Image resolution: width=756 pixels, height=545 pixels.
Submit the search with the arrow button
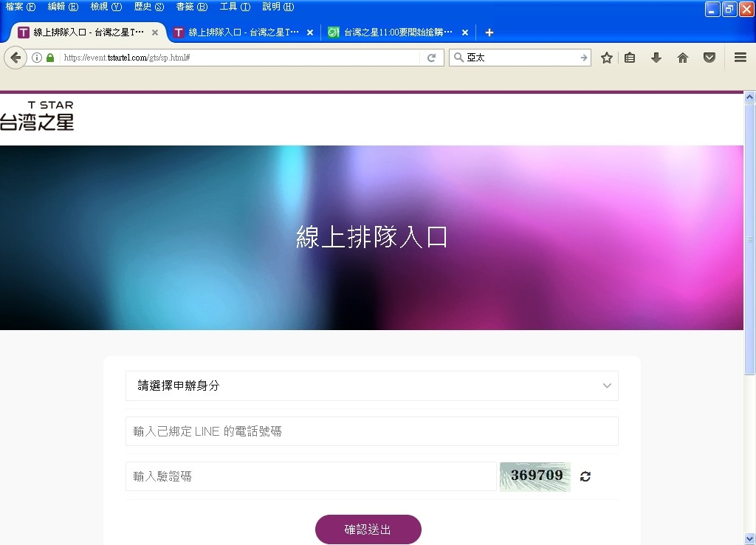coord(584,58)
